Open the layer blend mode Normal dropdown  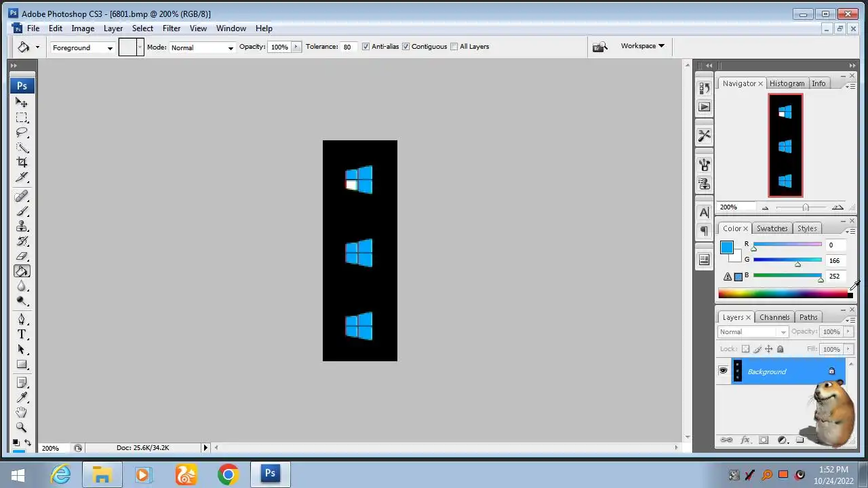tap(753, 331)
